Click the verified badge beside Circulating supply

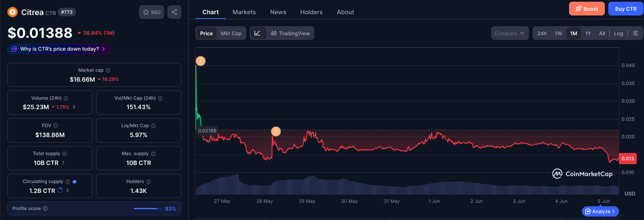pos(74,181)
